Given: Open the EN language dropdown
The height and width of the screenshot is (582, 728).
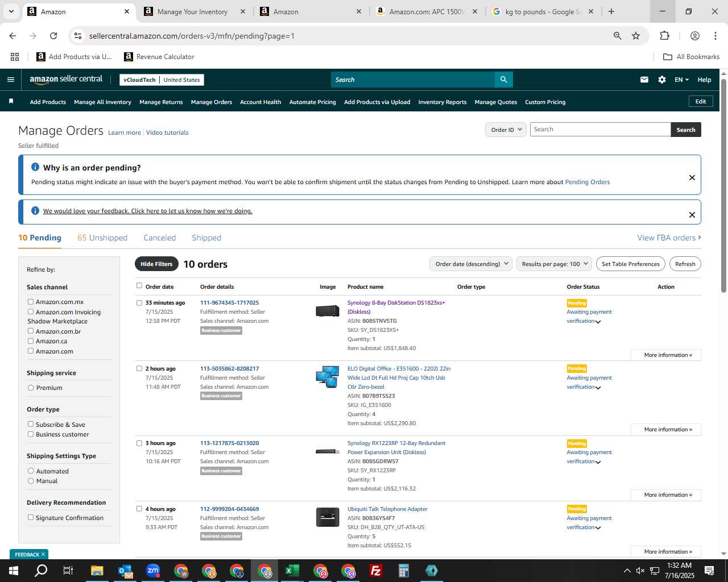Looking at the screenshot, I should pyautogui.click(x=681, y=80).
